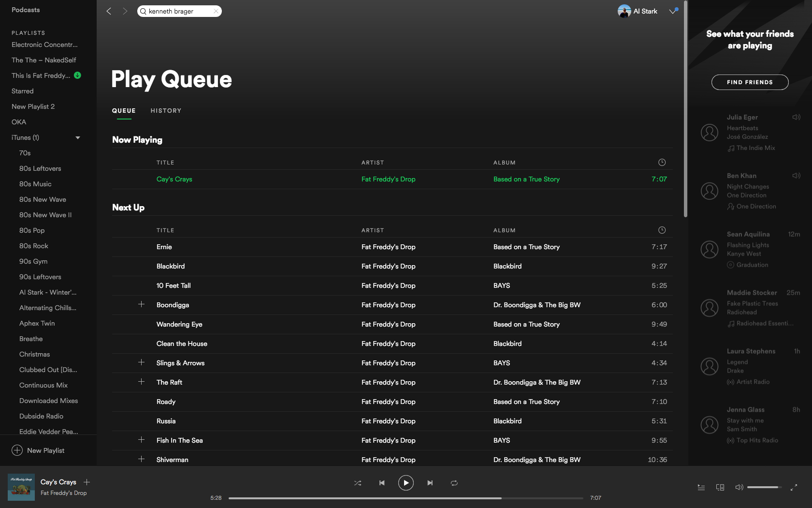Select the Ernie track row

click(x=392, y=247)
